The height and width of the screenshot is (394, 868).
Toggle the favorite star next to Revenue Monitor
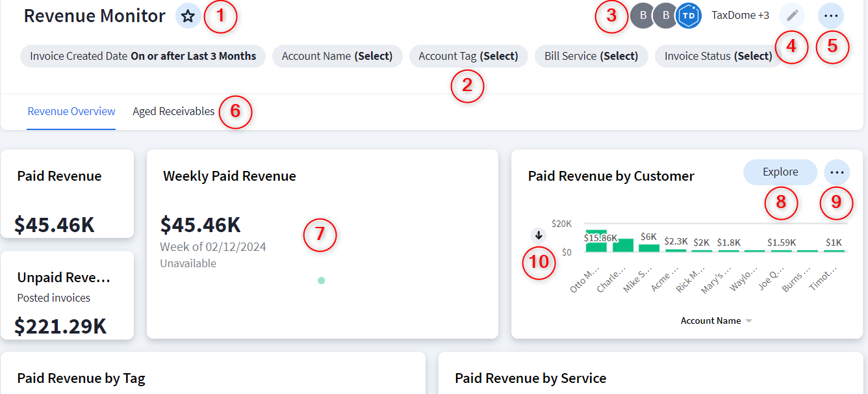[x=188, y=17]
